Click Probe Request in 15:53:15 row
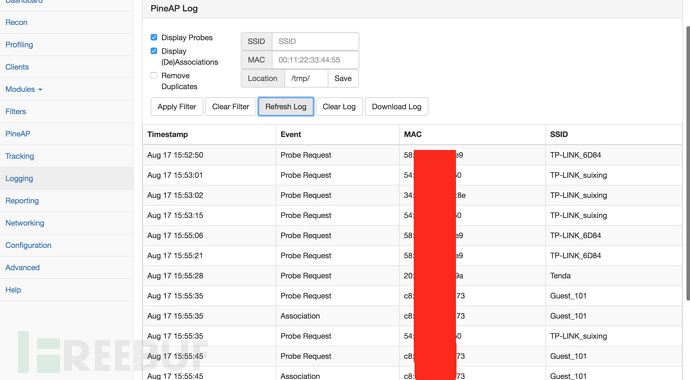 click(306, 216)
